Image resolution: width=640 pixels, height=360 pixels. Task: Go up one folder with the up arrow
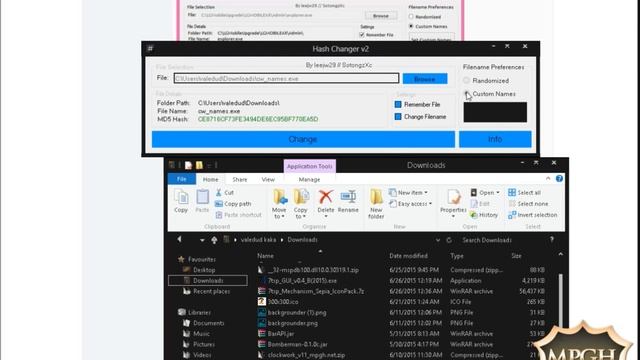pos(214,240)
